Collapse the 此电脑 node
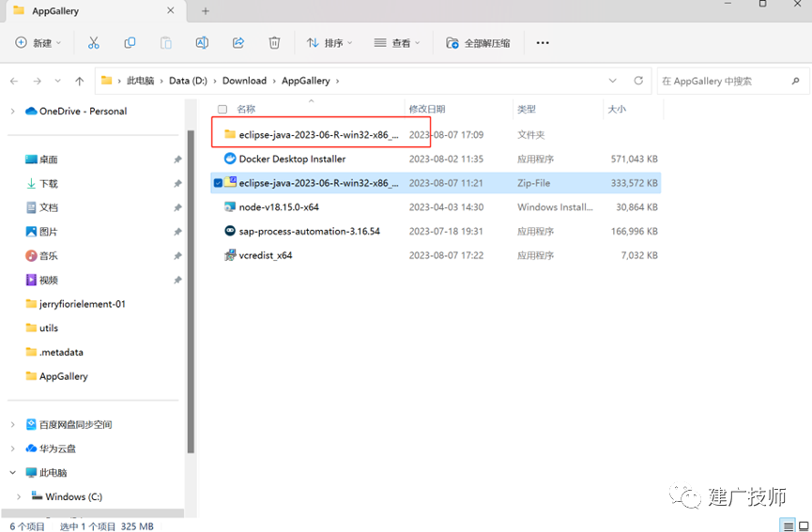 click(12, 473)
